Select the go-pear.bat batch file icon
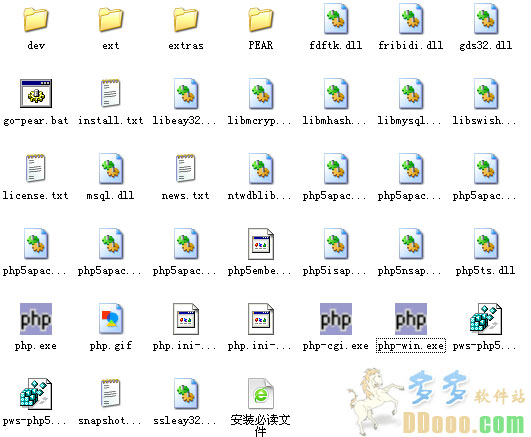Viewport: 531px width, 437px height. (x=36, y=93)
